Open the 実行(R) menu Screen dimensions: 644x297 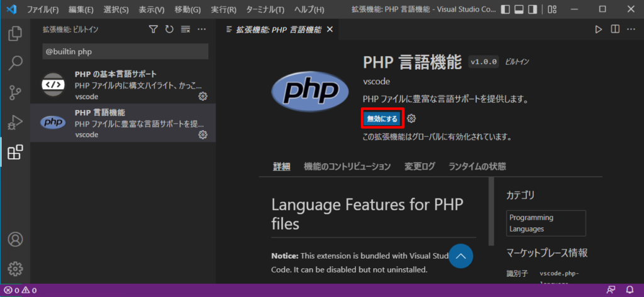click(x=223, y=9)
